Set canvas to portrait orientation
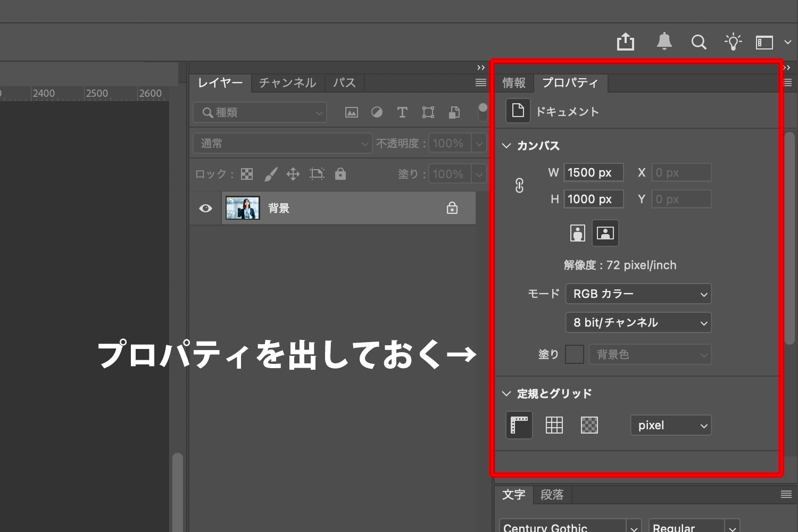Image resolution: width=798 pixels, height=532 pixels. (577, 233)
